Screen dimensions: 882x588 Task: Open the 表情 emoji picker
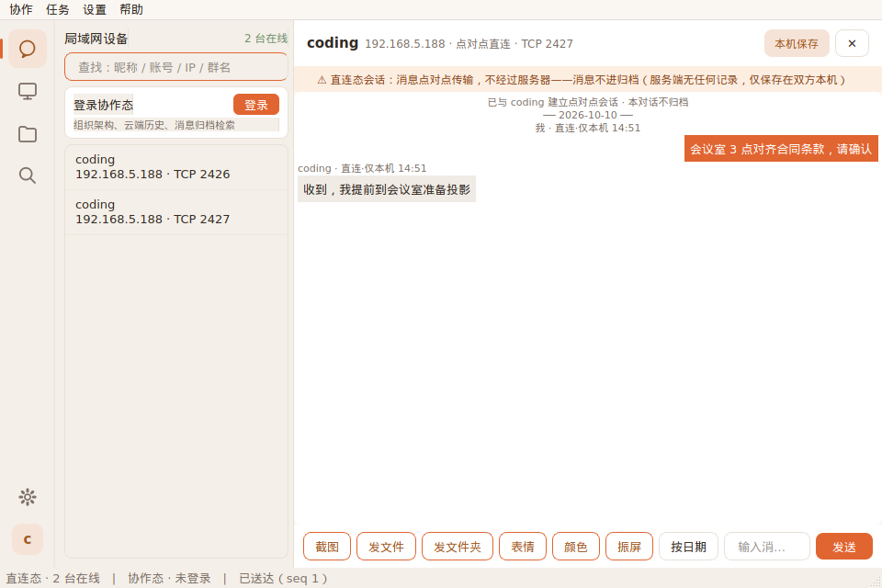[x=523, y=547]
